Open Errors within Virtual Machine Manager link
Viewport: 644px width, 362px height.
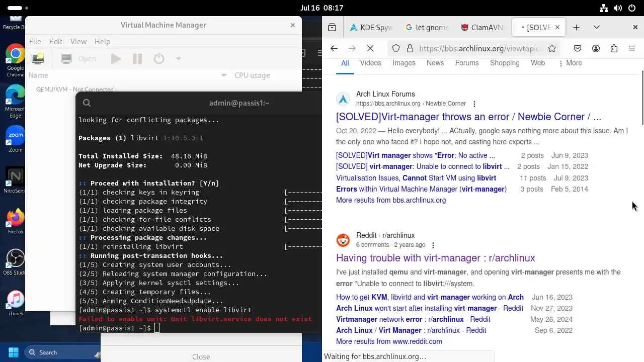click(421, 189)
